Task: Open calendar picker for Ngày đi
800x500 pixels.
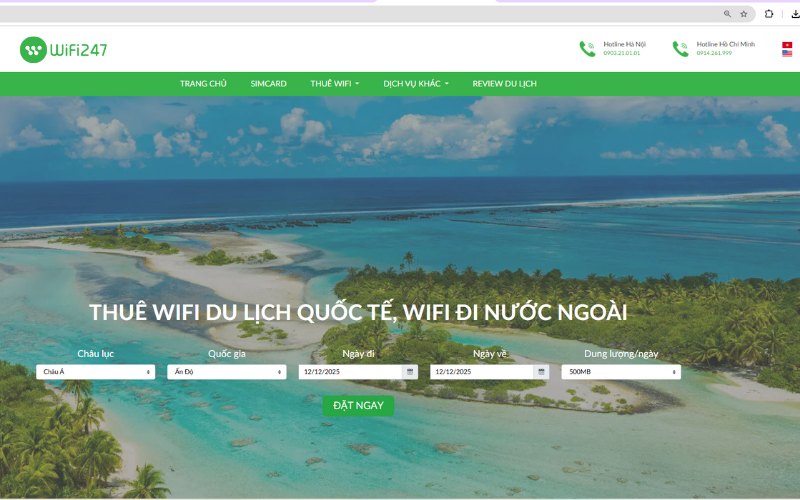Action: 410,371
